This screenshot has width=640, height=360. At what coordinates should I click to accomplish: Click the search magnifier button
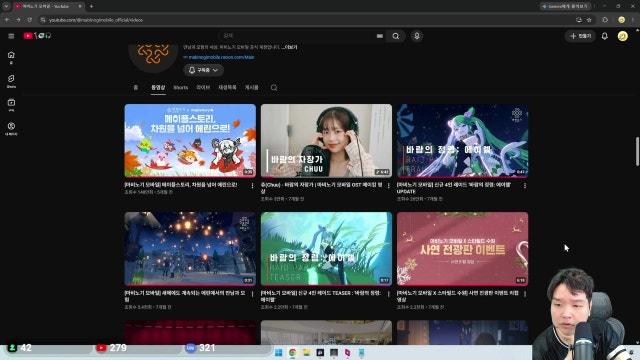[396, 36]
